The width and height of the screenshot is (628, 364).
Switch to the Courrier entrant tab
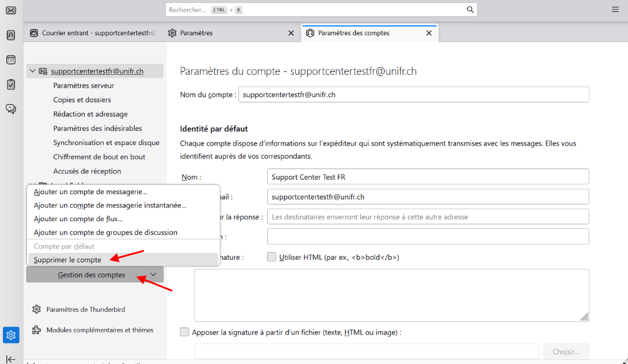93,33
